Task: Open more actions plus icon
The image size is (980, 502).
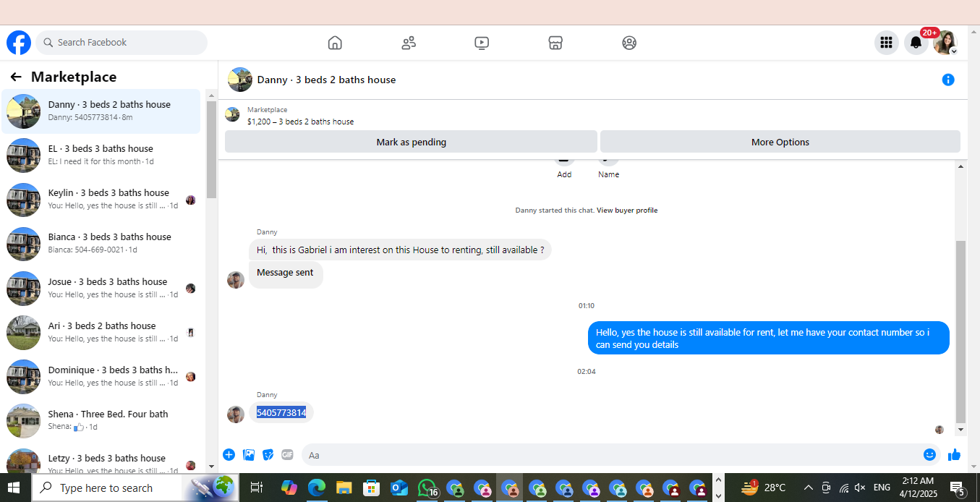Action: 229,454
